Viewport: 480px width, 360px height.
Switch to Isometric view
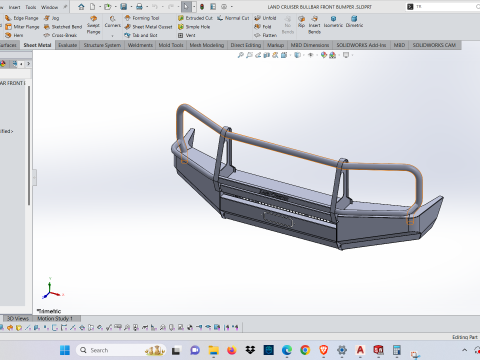coord(333,22)
